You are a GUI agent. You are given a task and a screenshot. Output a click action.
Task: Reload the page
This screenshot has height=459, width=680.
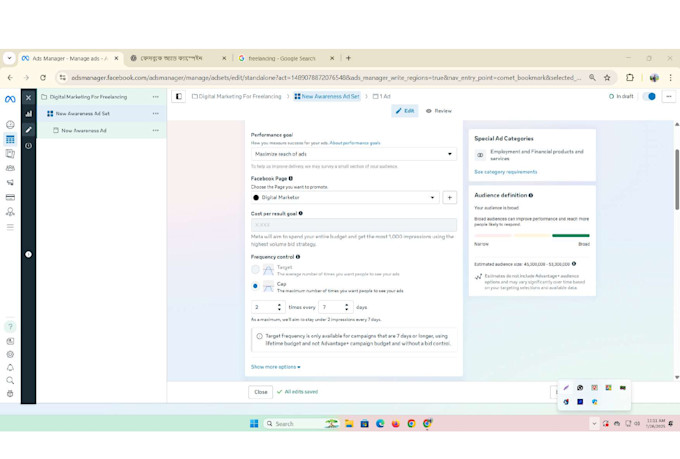(42, 78)
